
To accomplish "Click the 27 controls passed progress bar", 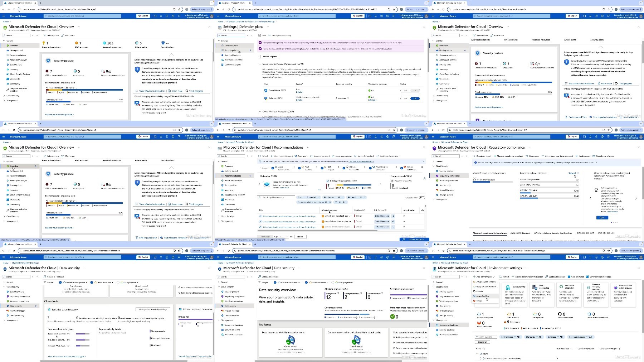I will 493,182.
